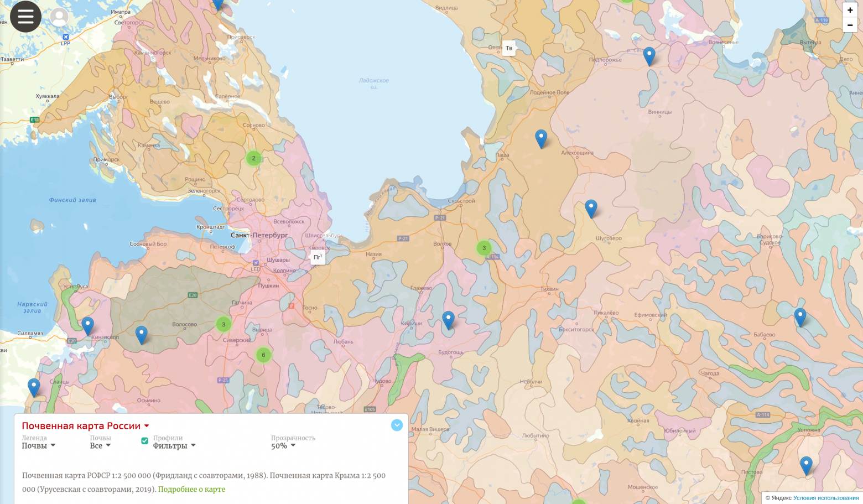
Task: Zoom in the map with plus
Action: (x=850, y=10)
